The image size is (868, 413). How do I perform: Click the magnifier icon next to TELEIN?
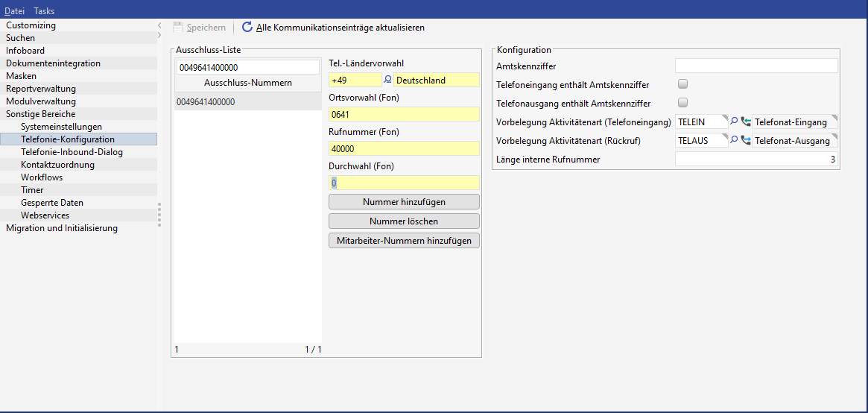tap(734, 122)
